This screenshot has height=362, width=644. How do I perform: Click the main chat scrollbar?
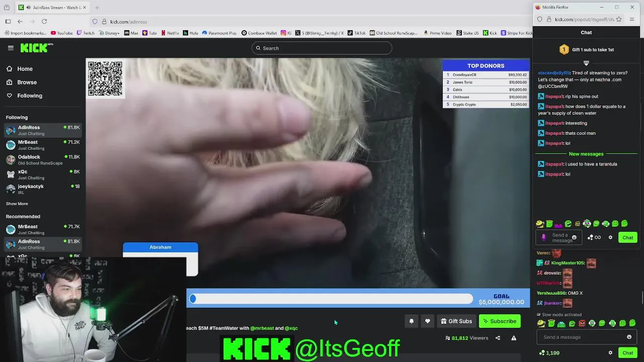[642, 297]
